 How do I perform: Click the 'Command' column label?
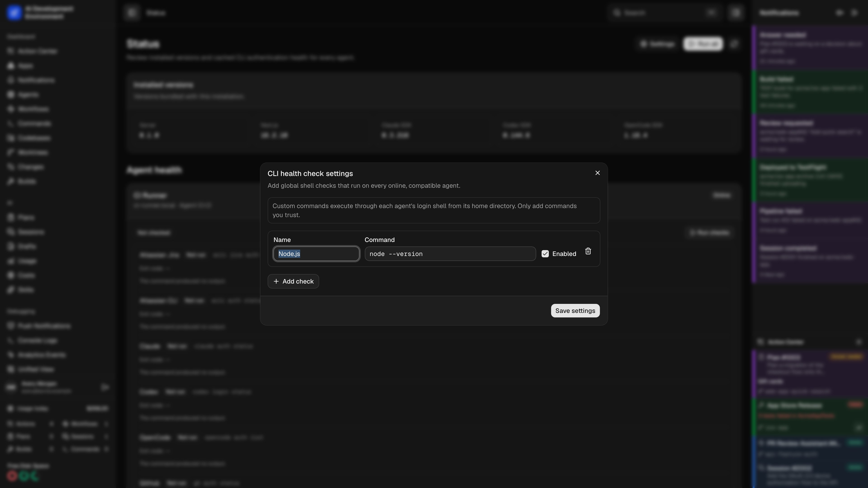click(380, 240)
